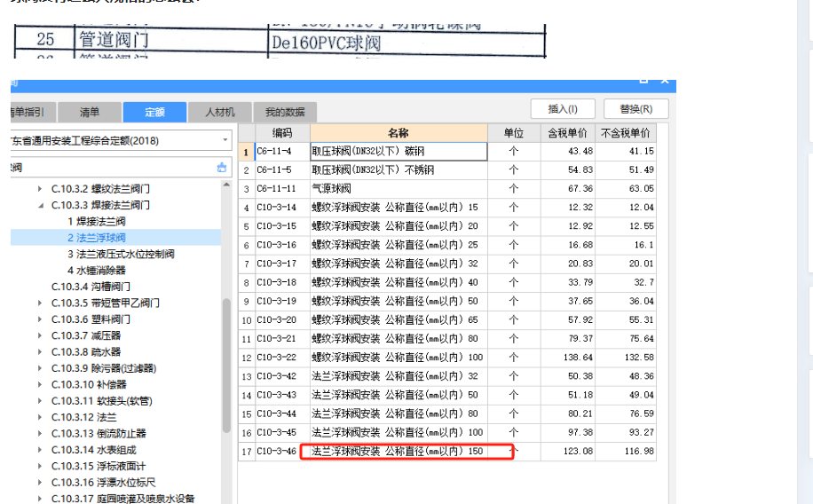813x504 pixels.
Task: Select C.10.3.14 水表组成 item
Action: point(93,450)
